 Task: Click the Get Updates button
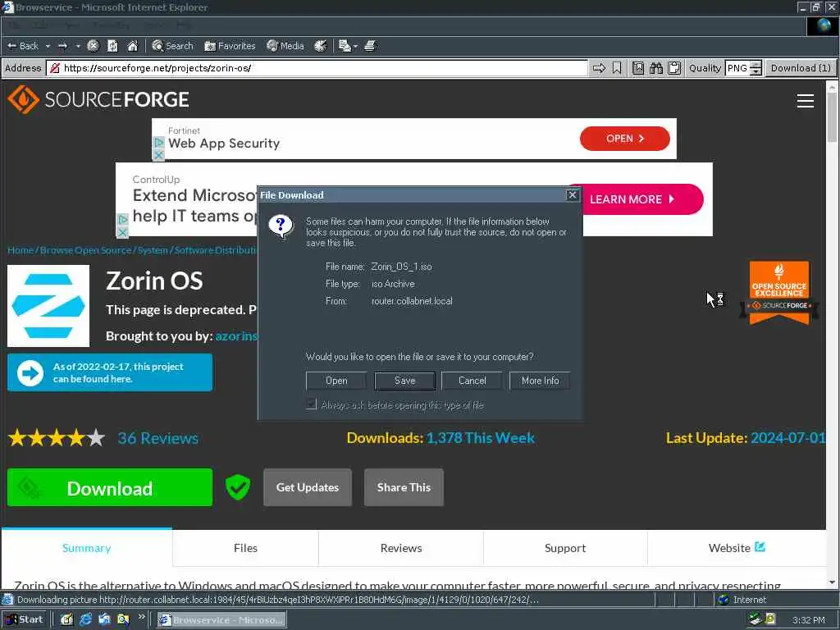point(308,487)
